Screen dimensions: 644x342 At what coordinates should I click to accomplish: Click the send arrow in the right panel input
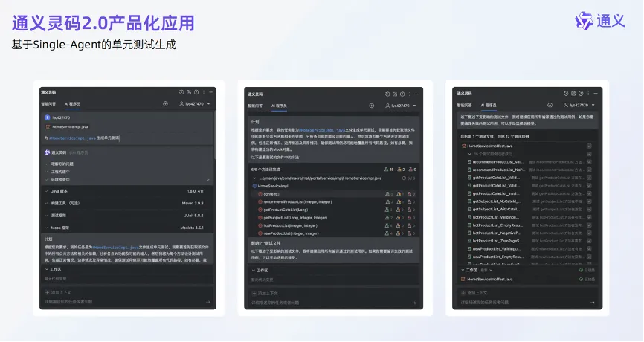coord(592,303)
